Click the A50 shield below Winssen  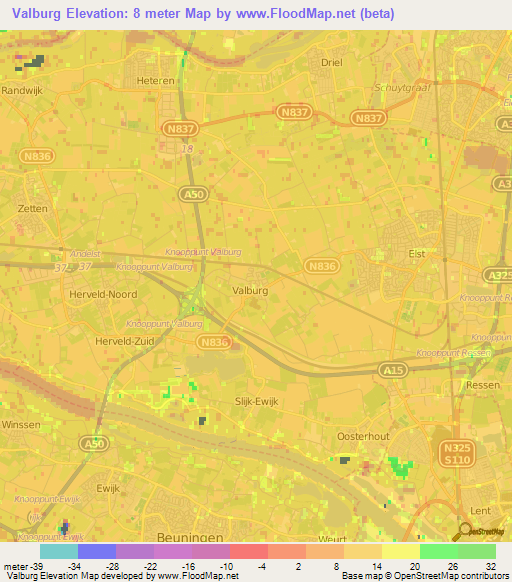coord(94,444)
